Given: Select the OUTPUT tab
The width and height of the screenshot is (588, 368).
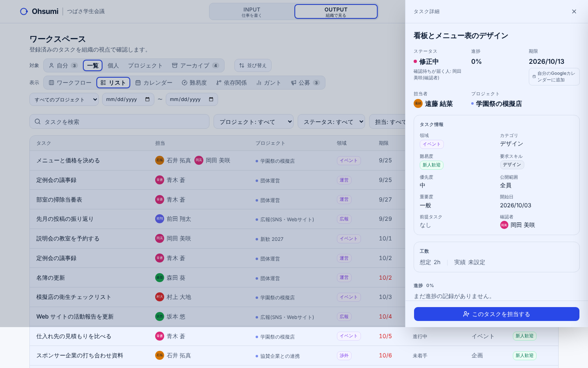Looking at the screenshot, I should pos(336,12).
